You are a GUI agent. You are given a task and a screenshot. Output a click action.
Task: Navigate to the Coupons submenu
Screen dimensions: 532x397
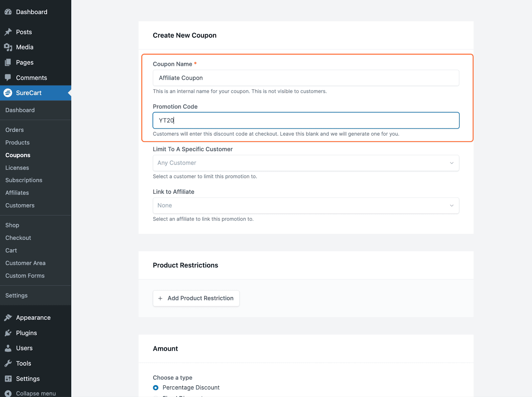[x=18, y=155]
